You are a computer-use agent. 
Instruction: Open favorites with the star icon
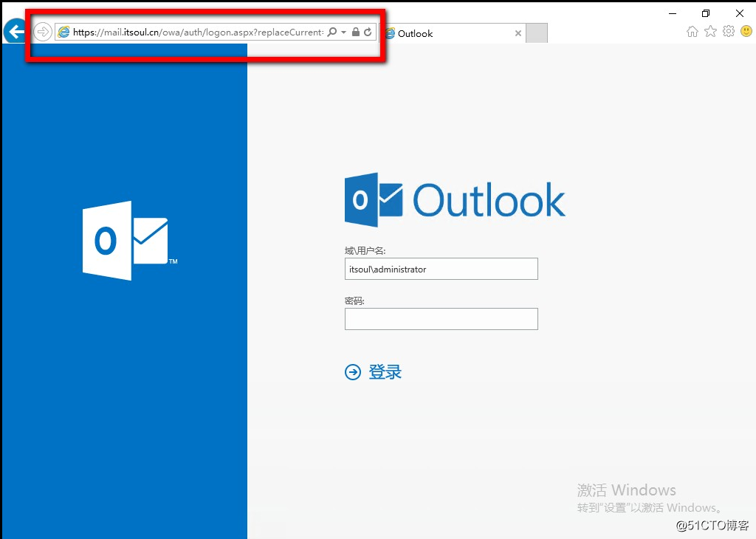click(x=710, y=32)
